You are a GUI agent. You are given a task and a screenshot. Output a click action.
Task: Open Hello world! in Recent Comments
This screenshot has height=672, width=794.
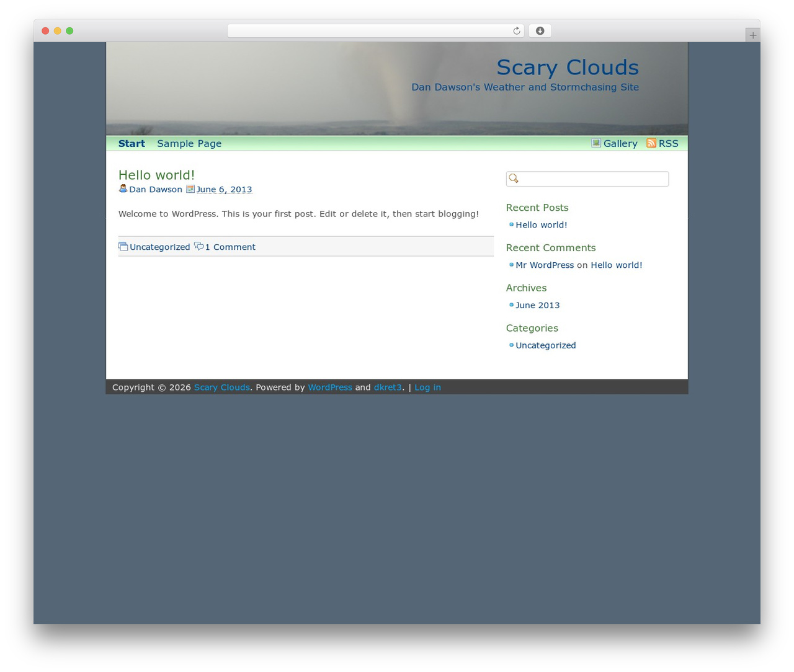click(617, 265)
